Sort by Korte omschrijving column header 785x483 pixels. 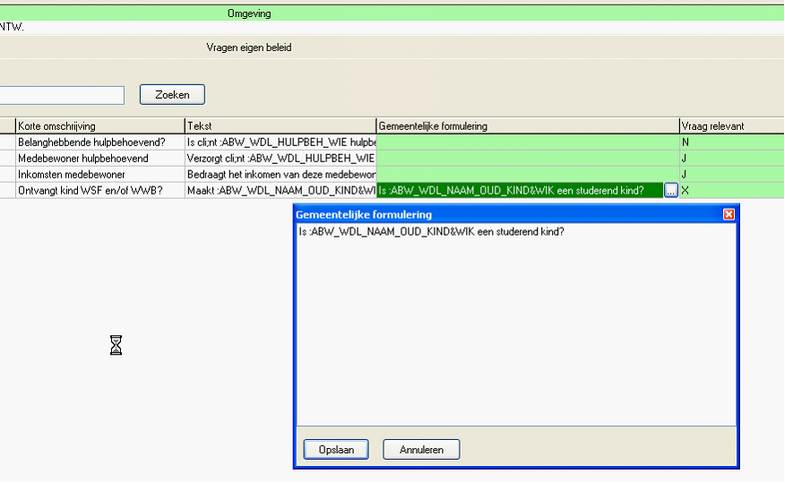coord(100,126)
